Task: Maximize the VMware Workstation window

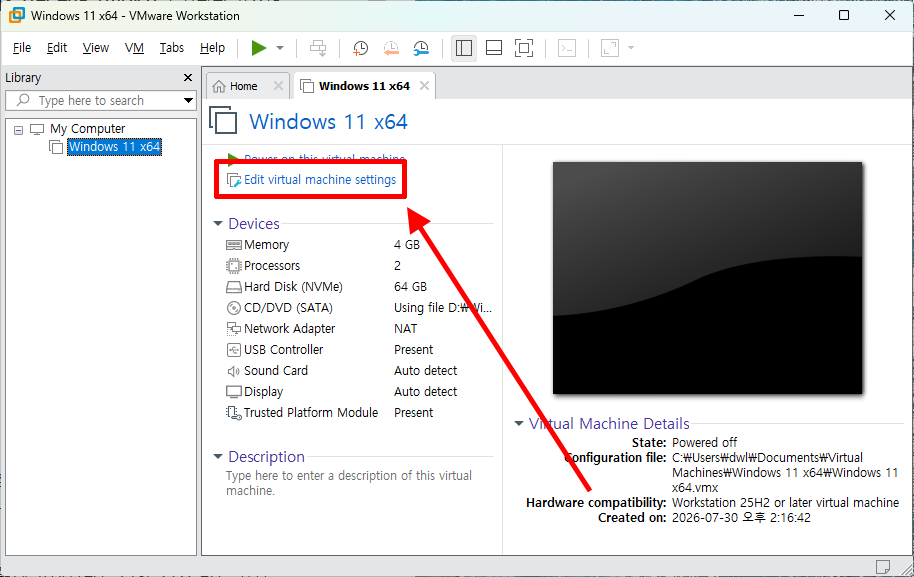Action: tap(844, 15)
